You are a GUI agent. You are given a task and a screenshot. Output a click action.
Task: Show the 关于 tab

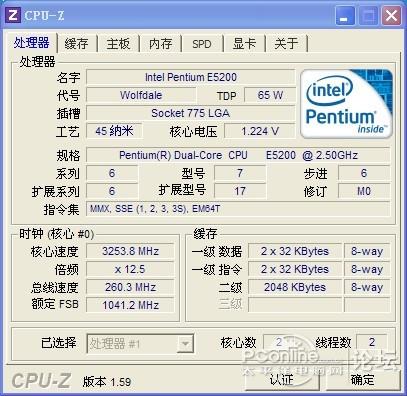pyautogui.click(x=286, y=44)
